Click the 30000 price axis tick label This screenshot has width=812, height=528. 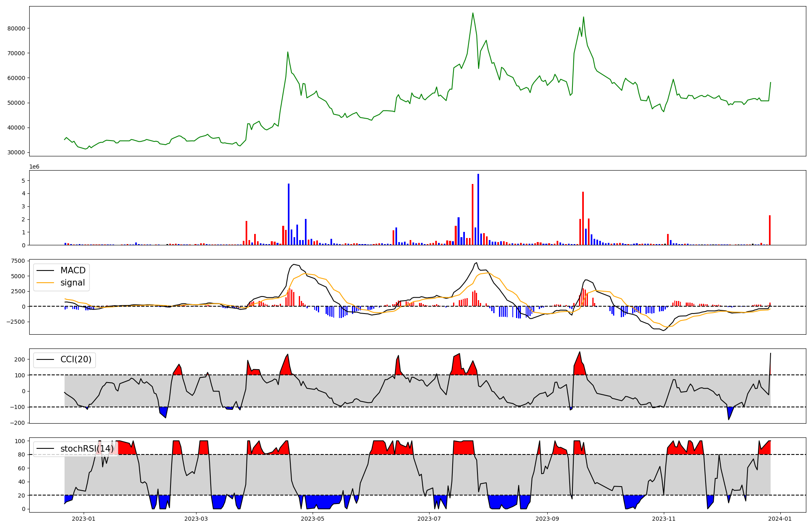[16, 153]
